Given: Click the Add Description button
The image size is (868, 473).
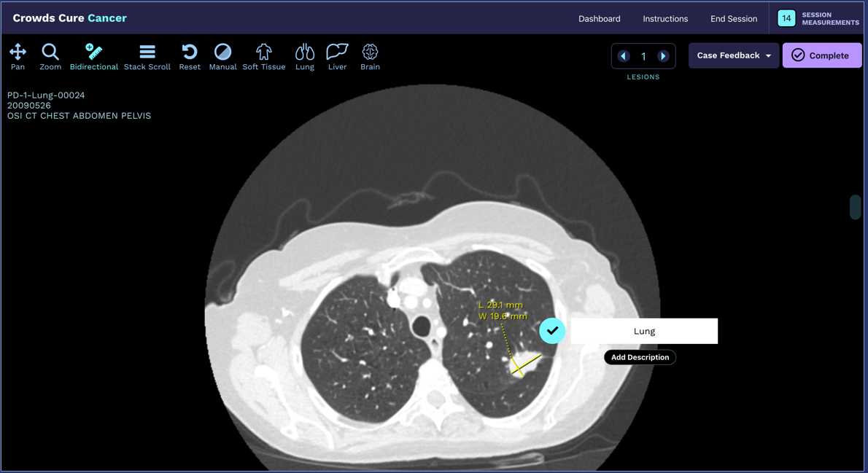Looking at the screenshot, I should (640, 357).
